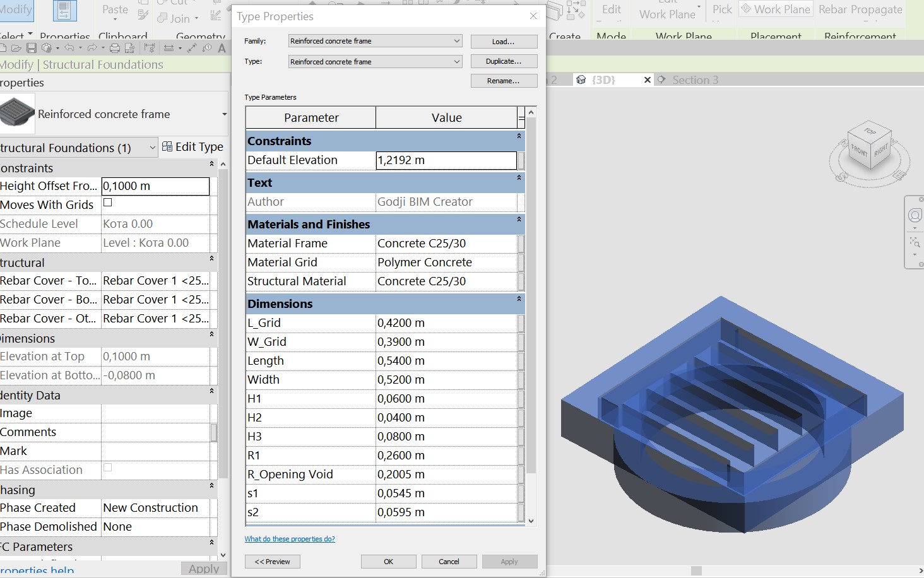Click the Properties palette icon in the ribbon

coord(64,11)
